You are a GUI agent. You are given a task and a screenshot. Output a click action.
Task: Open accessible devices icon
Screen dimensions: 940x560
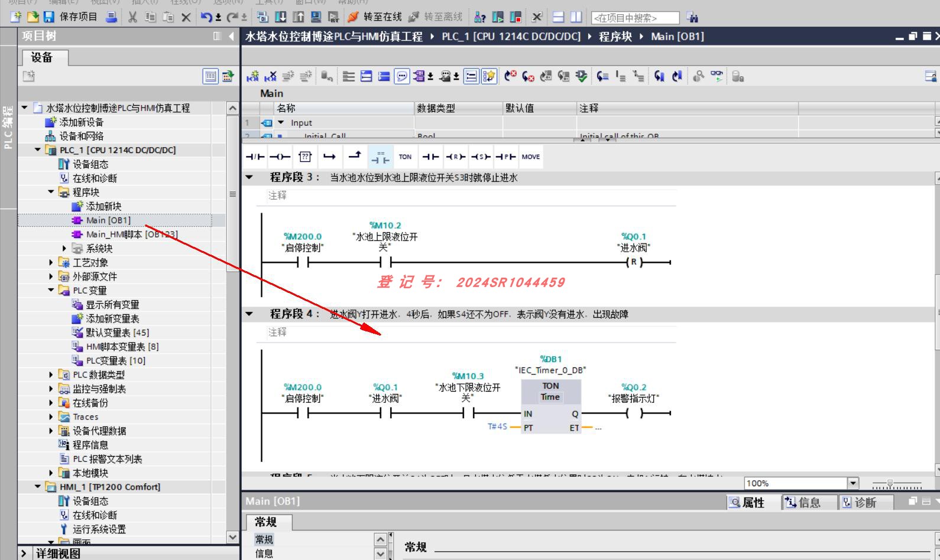480,17
